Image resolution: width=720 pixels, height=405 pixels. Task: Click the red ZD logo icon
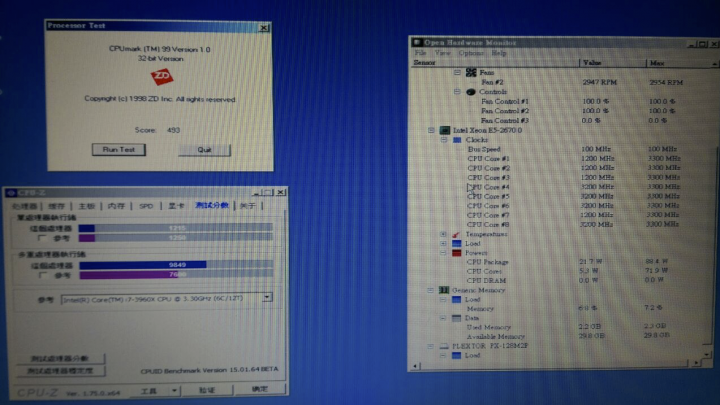(x=162, y=77)
